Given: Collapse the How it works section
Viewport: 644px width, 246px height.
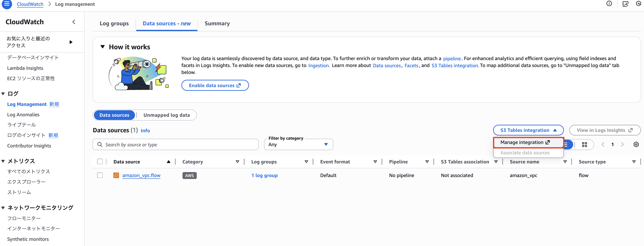Looking at the screenshot, I should pyautogui.click(x=103, y=47).
